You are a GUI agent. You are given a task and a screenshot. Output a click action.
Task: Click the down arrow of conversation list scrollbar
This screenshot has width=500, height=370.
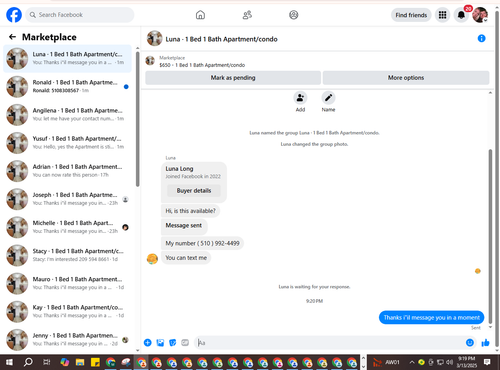click(138, 350)
